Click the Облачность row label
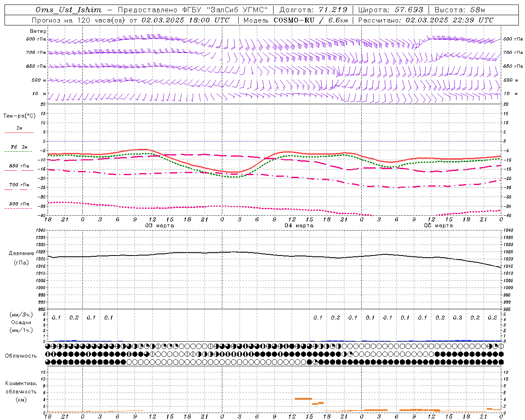525x420 pixels. (21, 356)
